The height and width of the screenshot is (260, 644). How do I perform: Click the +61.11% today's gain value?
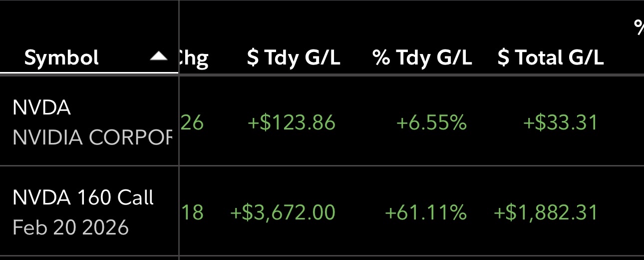(426, 212)
